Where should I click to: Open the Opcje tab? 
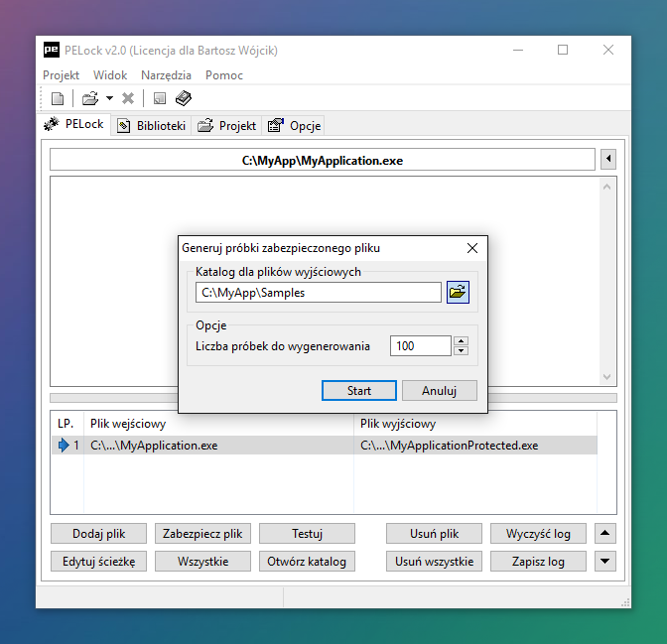[x=295, y=126]
